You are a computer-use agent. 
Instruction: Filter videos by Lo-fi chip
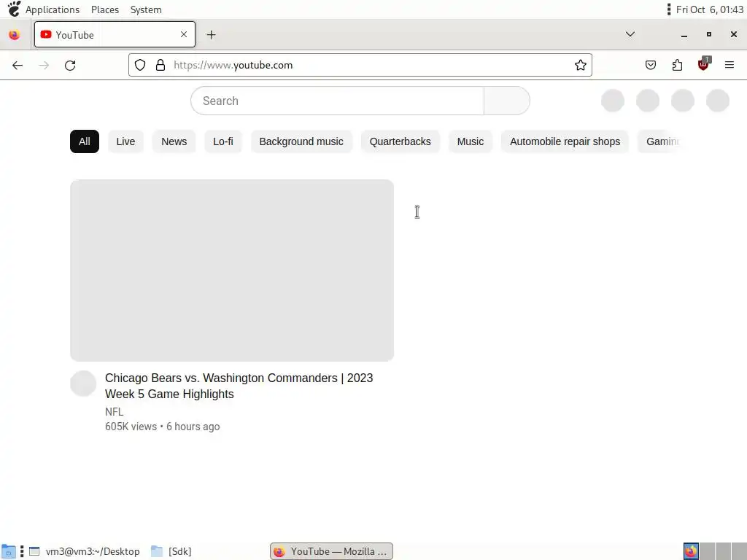pyautogui.click(x=223, y=141)
